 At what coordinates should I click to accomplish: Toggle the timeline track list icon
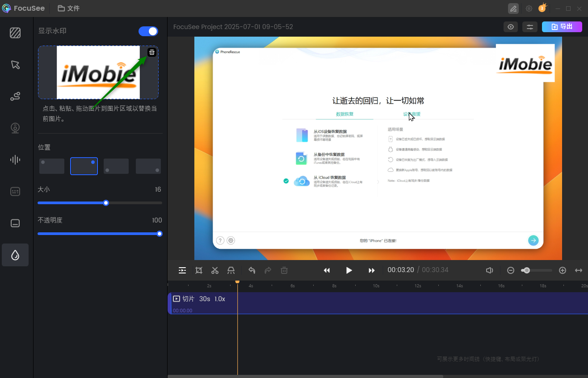pyautogui.click(x=182, y=270)
